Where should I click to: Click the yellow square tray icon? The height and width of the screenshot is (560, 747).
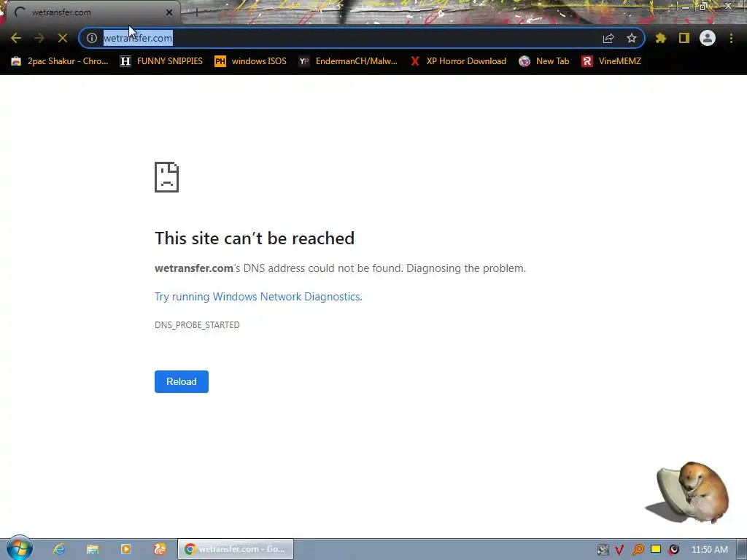[x=656, y=549]
